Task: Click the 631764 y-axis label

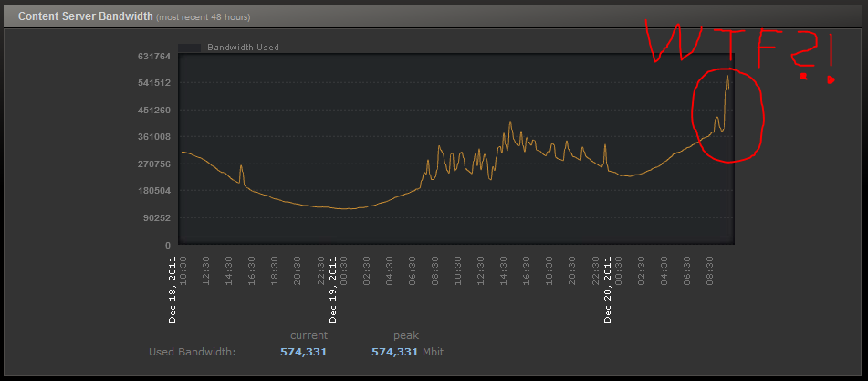Action: 154,57
